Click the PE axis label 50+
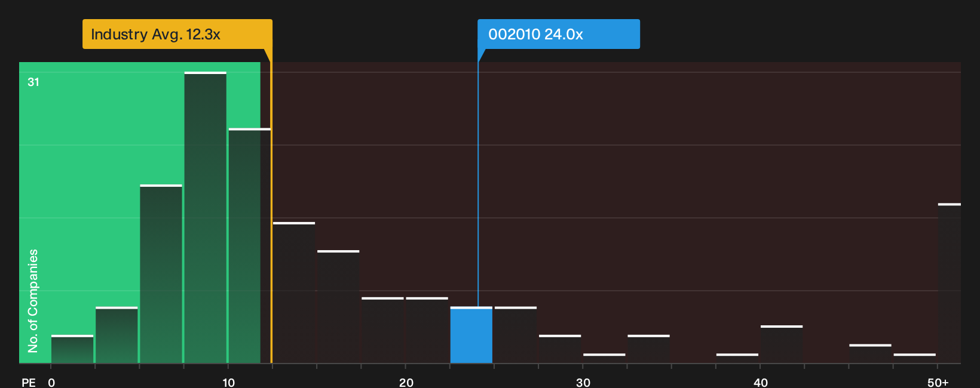This screenshot has height=388, width=980. click(938, 382)
